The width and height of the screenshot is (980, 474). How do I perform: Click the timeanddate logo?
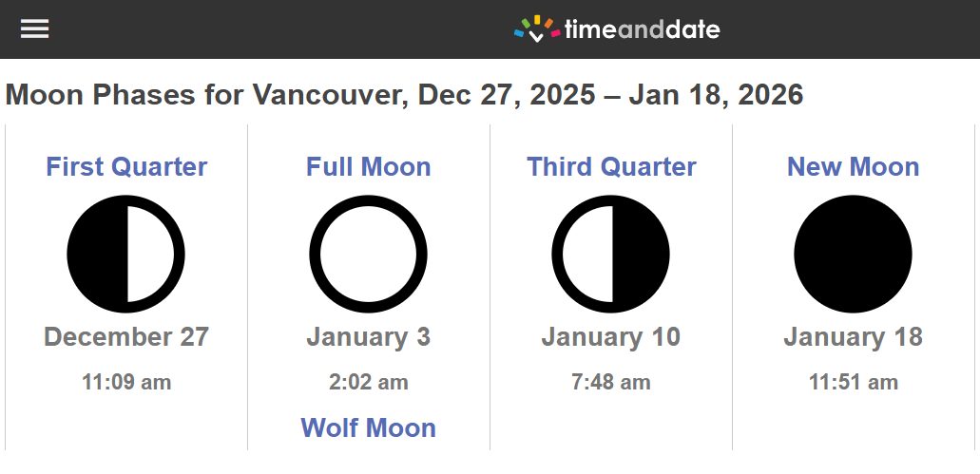pyautogui.click(x=617, y=28)
